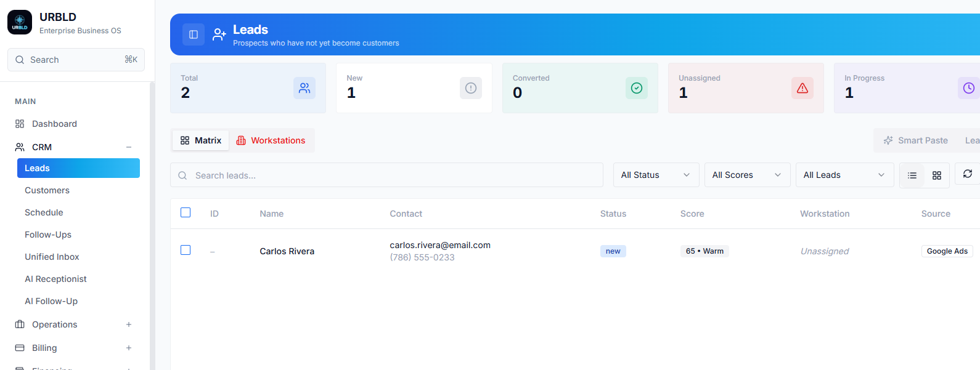
Task: Click the Matrix tab grid icon
Action: click(185, 140)
